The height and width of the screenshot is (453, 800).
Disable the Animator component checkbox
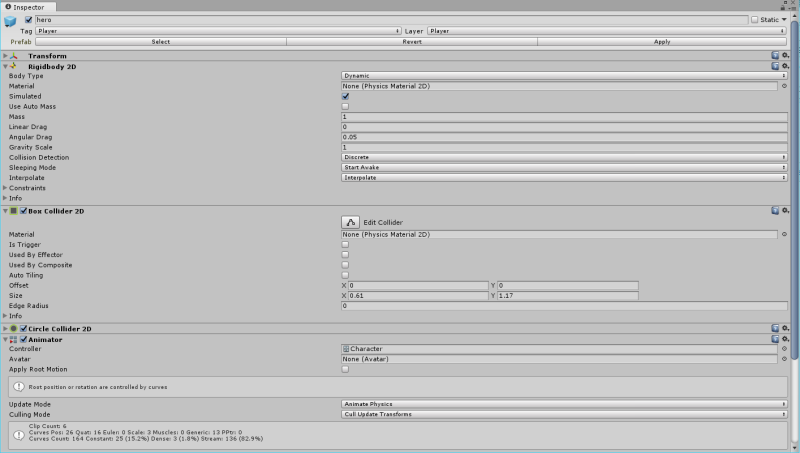pos(23,339)
